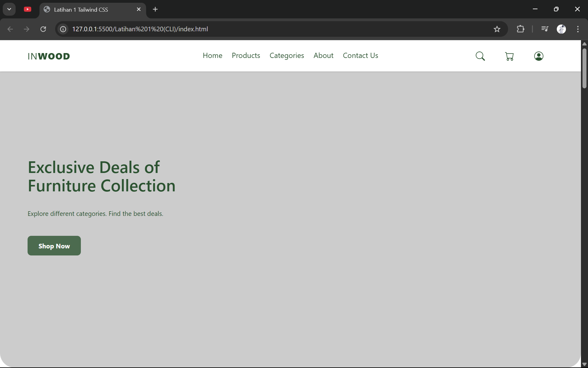Open the shopping cart icon
588x368 pixels.
[x=509, y=56]
